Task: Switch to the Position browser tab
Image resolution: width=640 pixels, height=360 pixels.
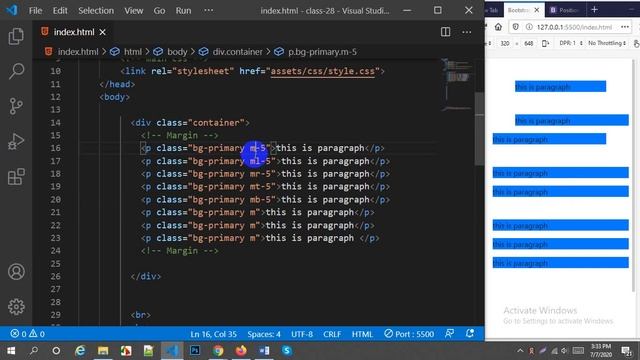Action: 565,10
